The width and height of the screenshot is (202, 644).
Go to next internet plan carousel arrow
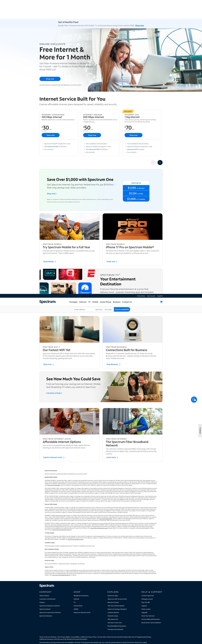click(x=160, y=163)
